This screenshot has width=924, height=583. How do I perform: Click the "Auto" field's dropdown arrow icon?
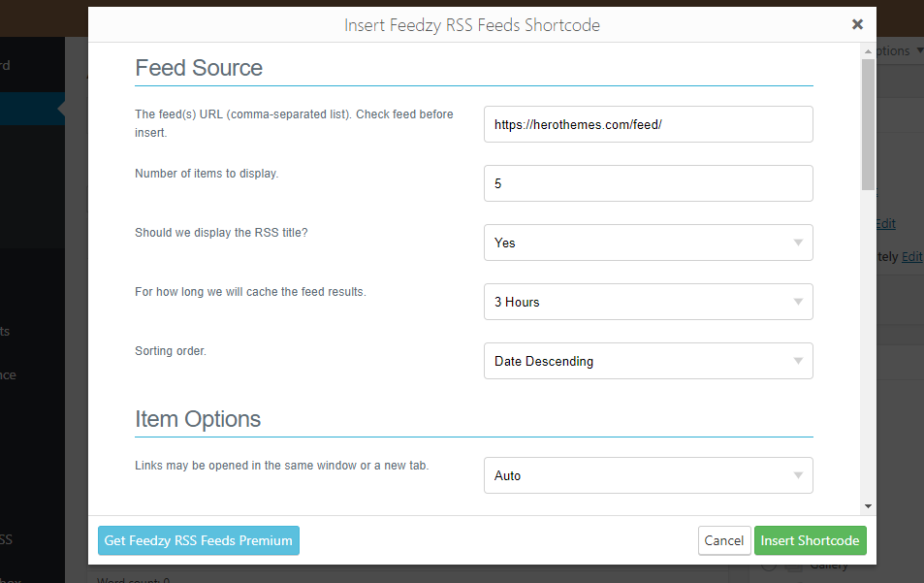point(799,474)
